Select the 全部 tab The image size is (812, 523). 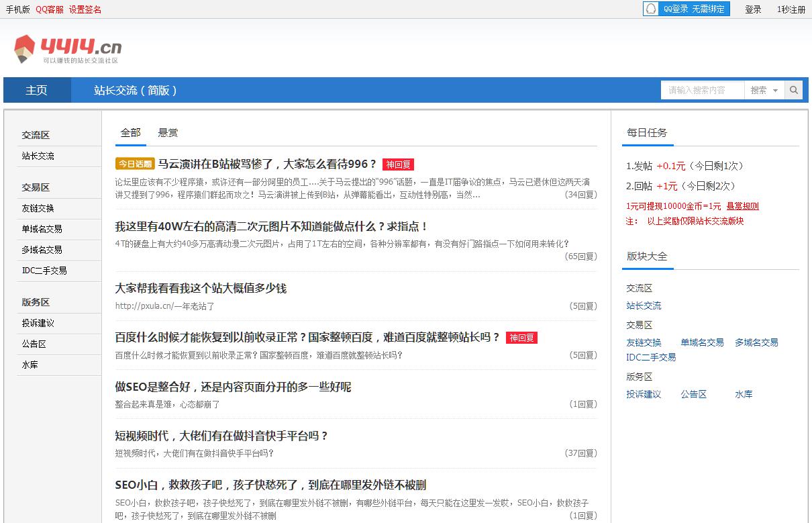(130, 133)
